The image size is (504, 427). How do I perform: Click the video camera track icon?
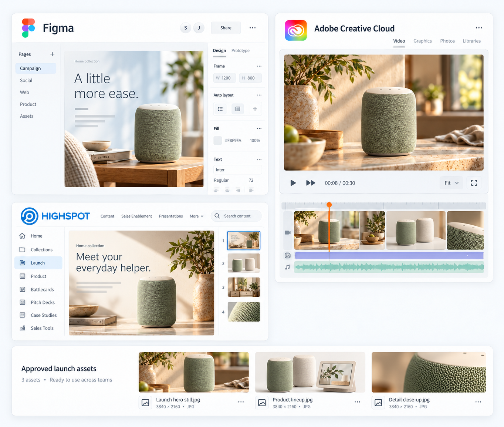[288, 232]
